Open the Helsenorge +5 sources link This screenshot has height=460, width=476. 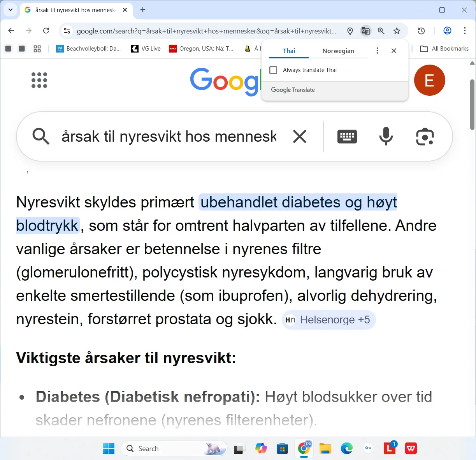click(x=328, y=320)
